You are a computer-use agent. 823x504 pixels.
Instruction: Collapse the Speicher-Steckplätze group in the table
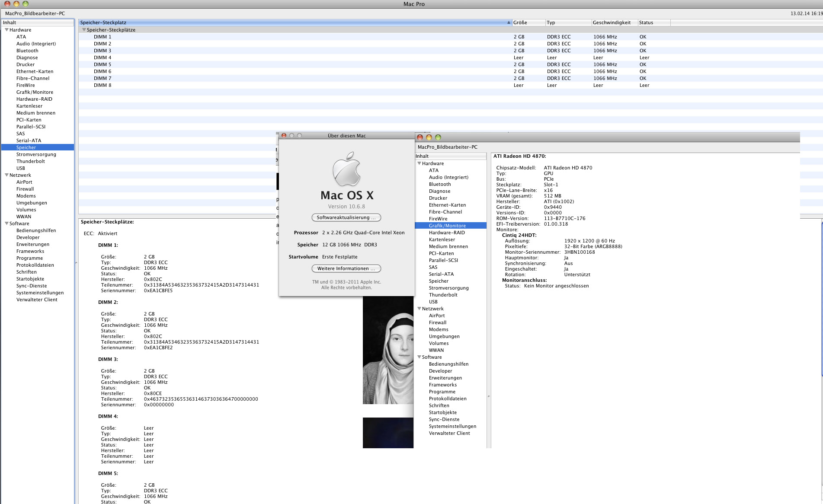pos(84,30)
